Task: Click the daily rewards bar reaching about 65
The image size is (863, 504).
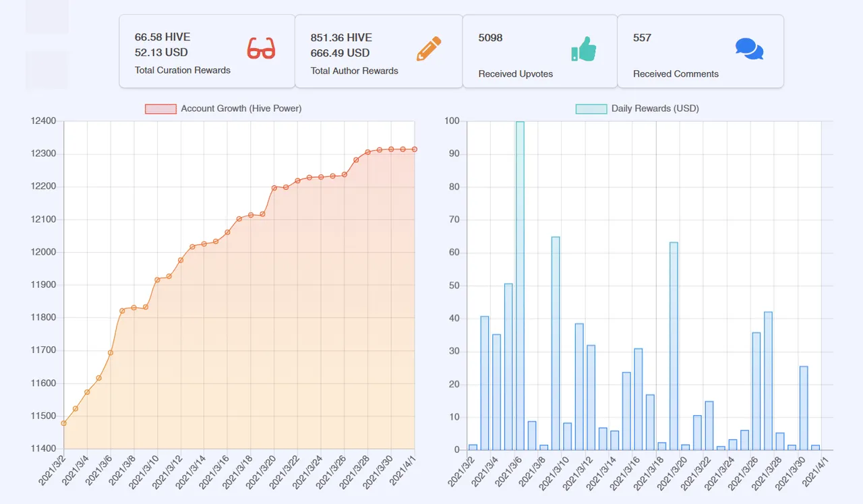Action: pyautogui.click(x=556, y=344)
